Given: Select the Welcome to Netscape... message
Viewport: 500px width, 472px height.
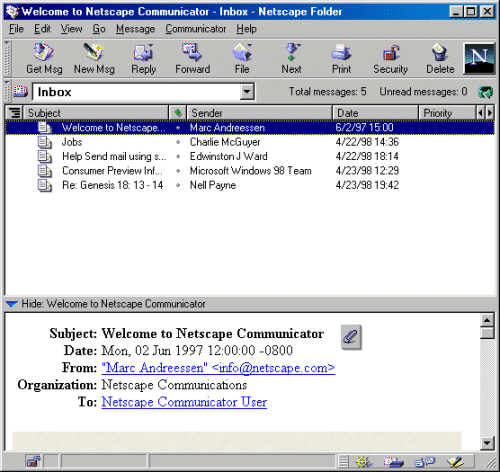Looking at the screenshot, I should [x=249, y=128].
